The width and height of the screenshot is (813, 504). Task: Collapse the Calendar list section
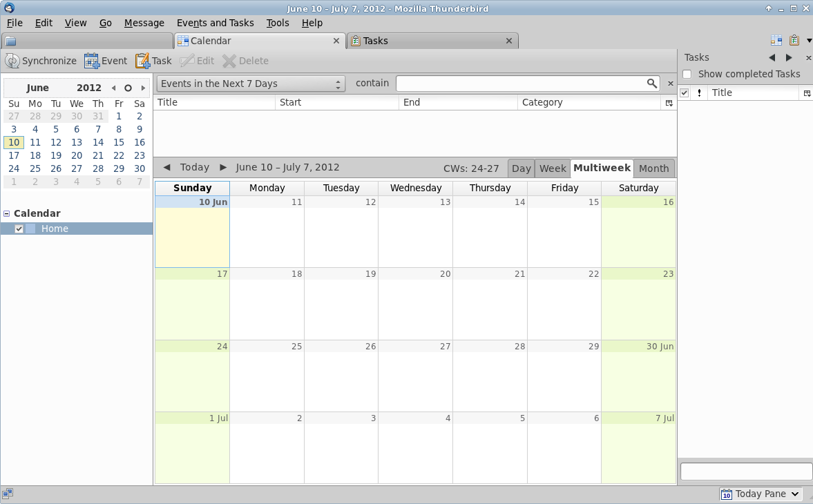tap(7, 213)
